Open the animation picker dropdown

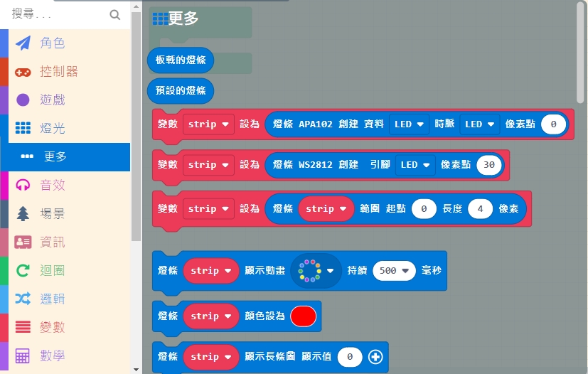point(316,271)
